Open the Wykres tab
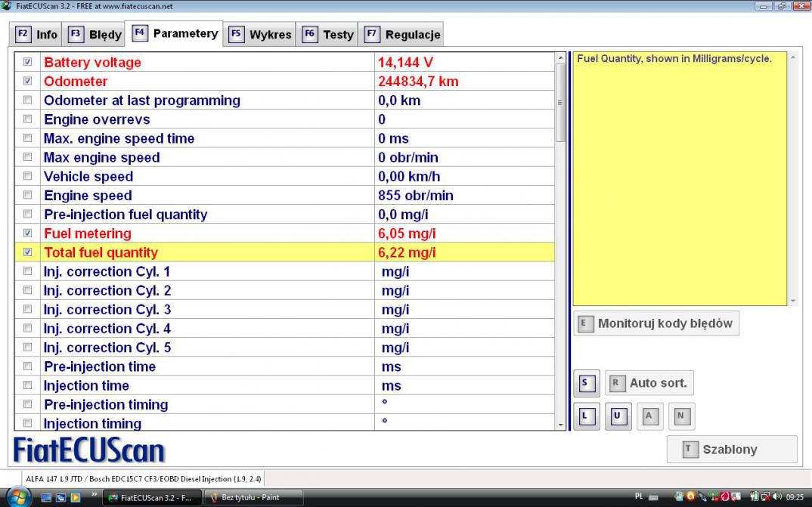812x507 pixels. point(261,35)
